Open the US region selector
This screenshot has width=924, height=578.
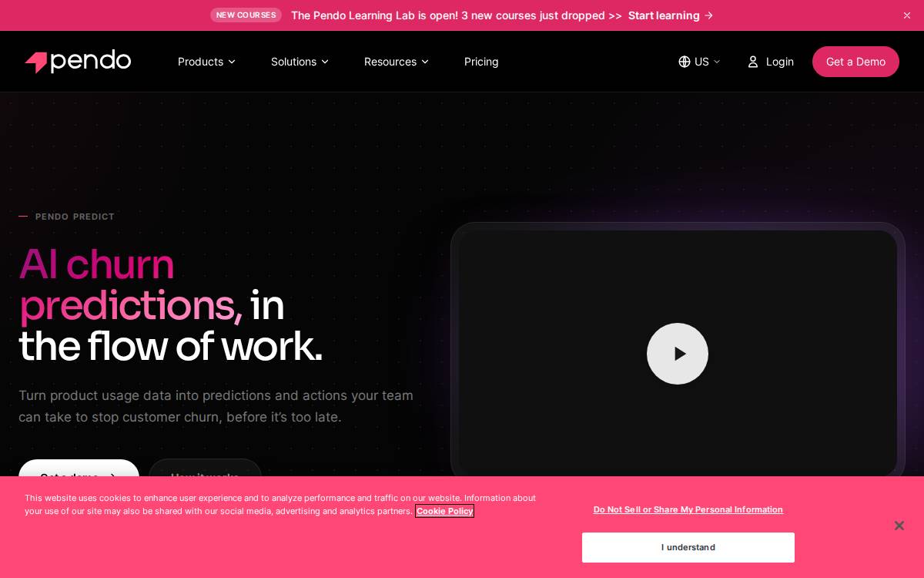[699, 62]
